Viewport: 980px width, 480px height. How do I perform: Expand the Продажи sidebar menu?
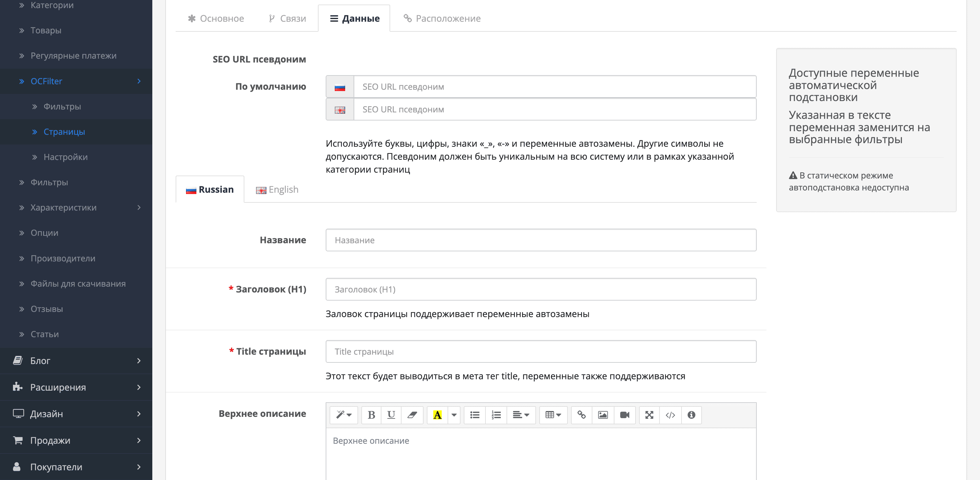[x=76, y=440]
